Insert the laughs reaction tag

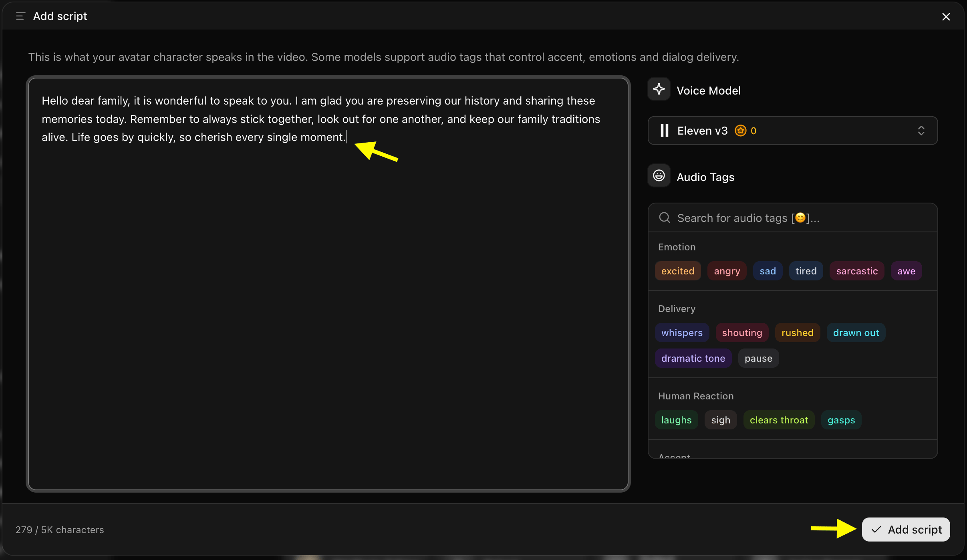[676, 420]
